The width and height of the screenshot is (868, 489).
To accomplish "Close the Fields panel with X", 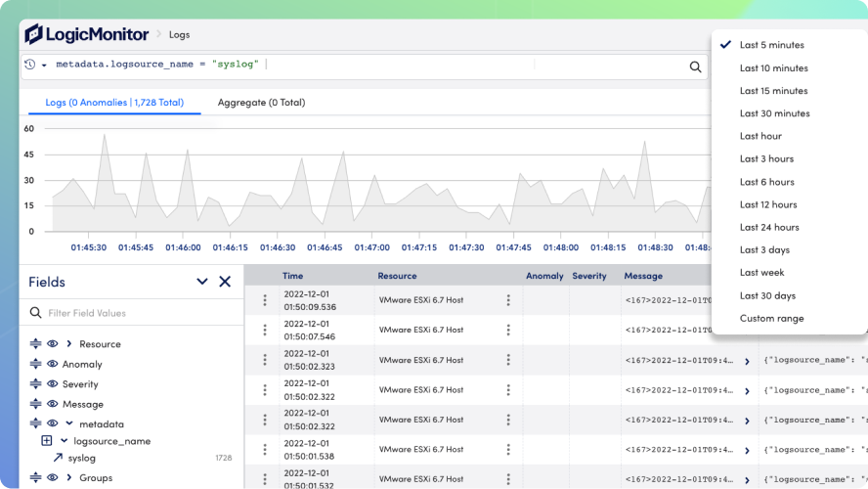I will coord(225,282).
